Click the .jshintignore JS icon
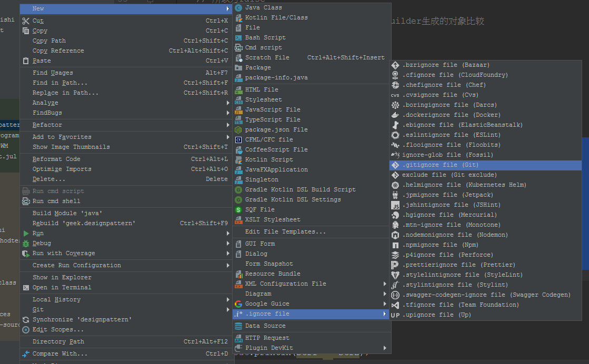The width and height of the screenshot is (589, 364). click(x=395, y=205)
